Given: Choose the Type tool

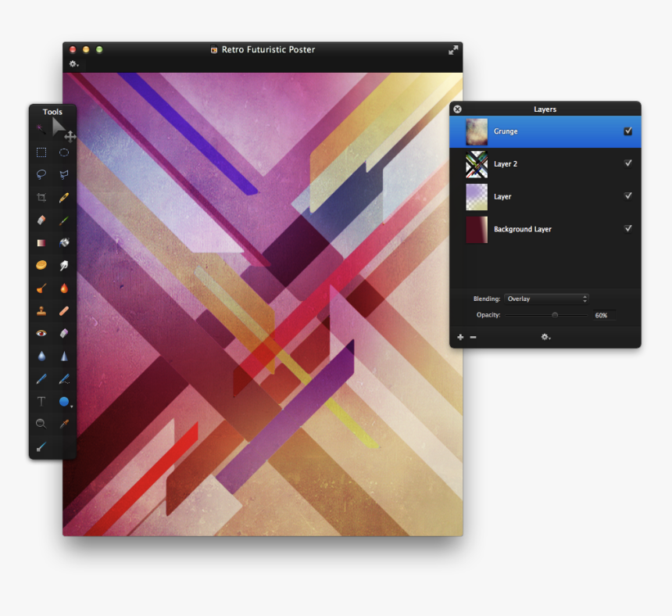Looking at the screenshot, I should click(x=41, y=402).
